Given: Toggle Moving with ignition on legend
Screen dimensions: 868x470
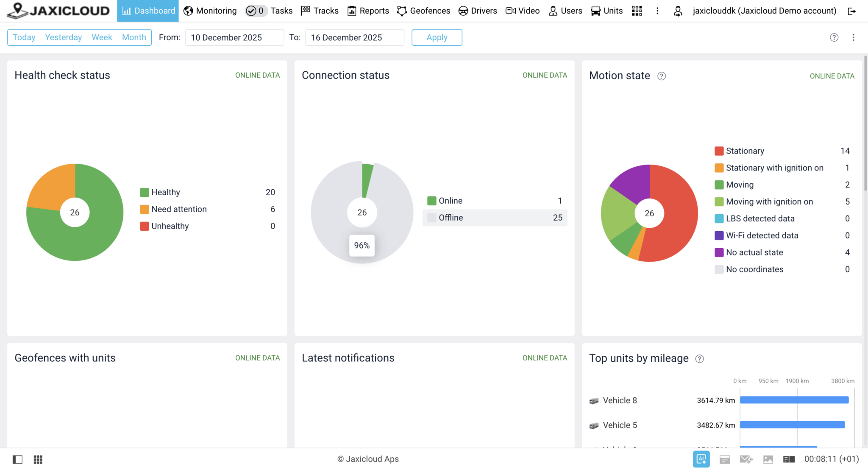Looking at the screenshot, I should [x=782, y=202].
